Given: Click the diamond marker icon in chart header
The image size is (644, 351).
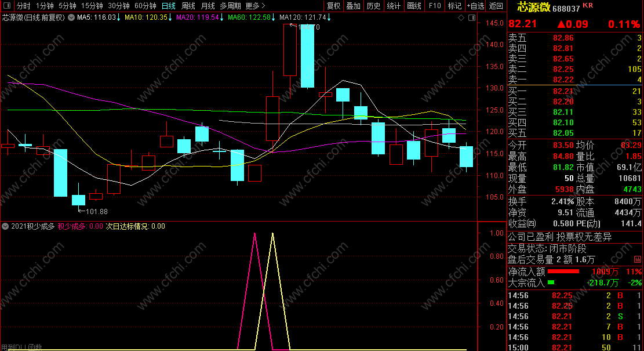Looking at the screenshot, I should pyautogui.click(x=461, y=17).
